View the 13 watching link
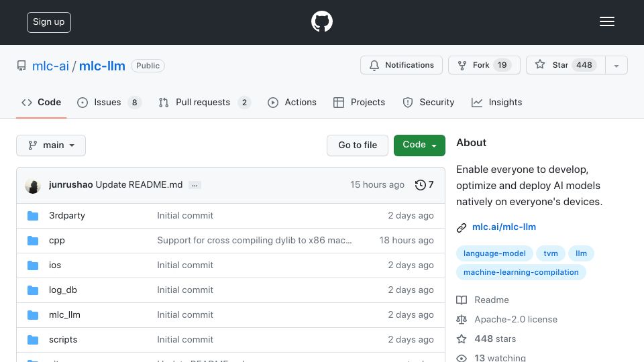Image resolution: width=644 pixels, height=362 pixels. click(x=491, y=358)
